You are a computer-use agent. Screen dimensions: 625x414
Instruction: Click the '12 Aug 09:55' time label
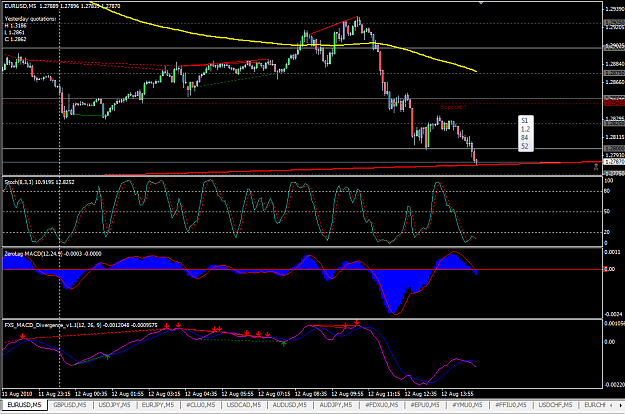[348, 394]
